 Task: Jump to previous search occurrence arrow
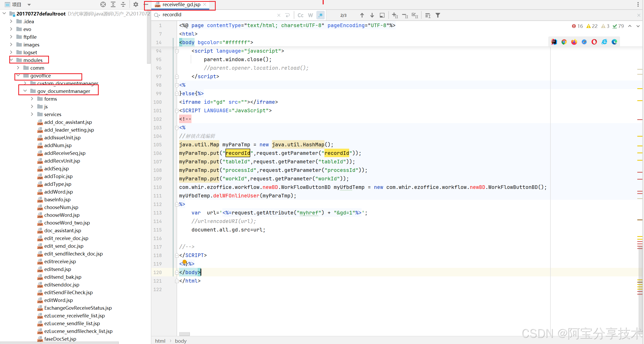tap(362, 15)
